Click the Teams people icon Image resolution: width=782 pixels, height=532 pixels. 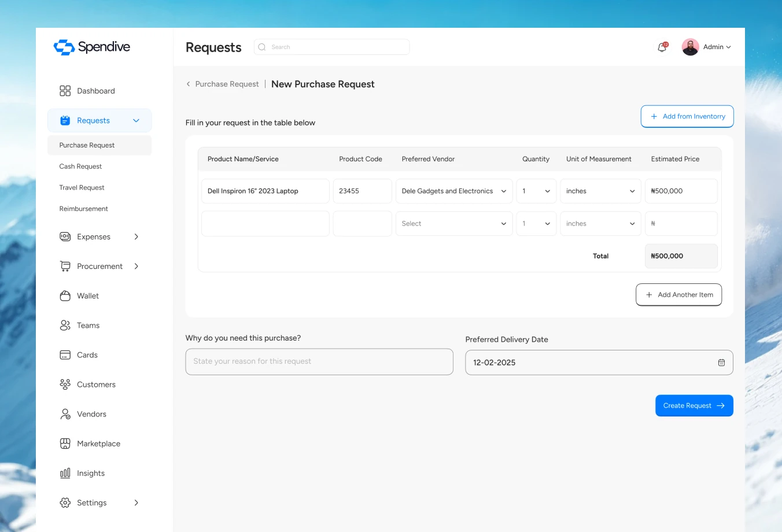pyautogui.click(x=65, y=325)
